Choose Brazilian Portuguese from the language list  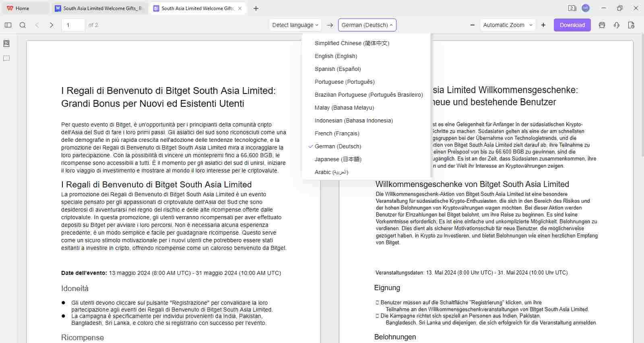click(x=366, y=95)
